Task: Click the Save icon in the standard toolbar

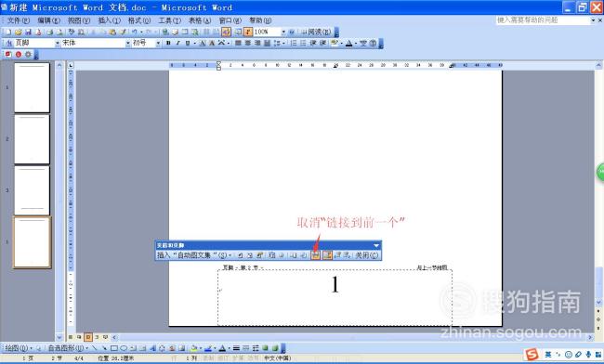Action: (28, 32)
